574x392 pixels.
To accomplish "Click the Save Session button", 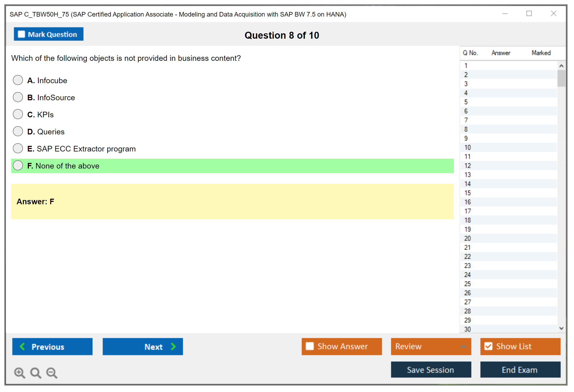I will coord(431,370).
